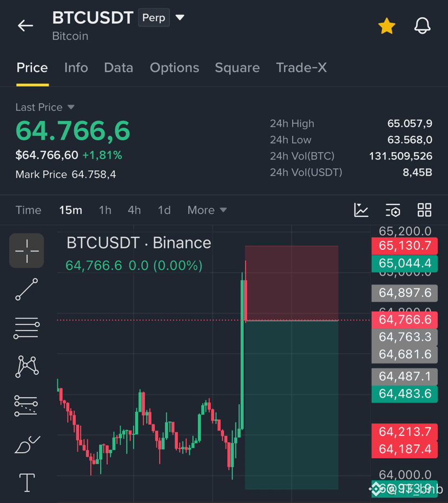The height and width of the screenshot is (503, 448).
Task: Expand the More intervals dropdown
Action: pos(207,210)
